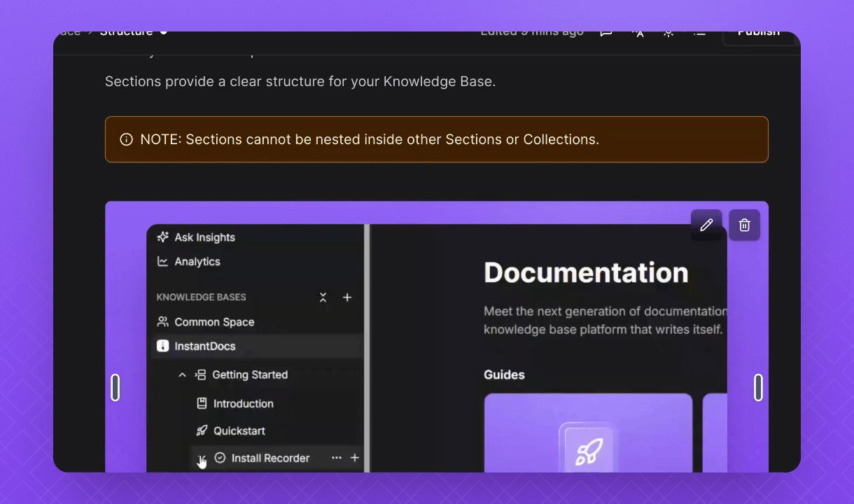Open the three-dot menu for Install Recorder
The image size is (854, 504).
(x=337, y=458)
